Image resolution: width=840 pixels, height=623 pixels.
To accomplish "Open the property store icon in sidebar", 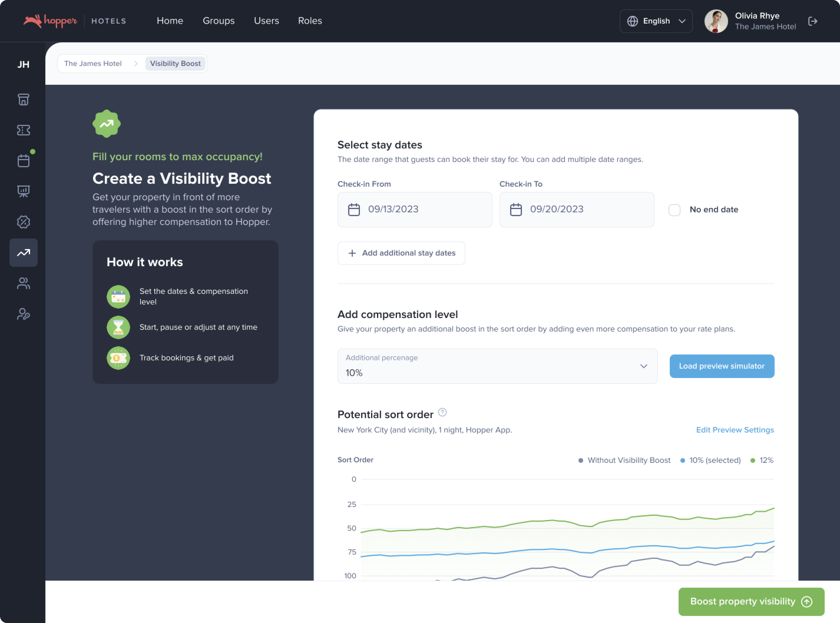I will point(23,100).
